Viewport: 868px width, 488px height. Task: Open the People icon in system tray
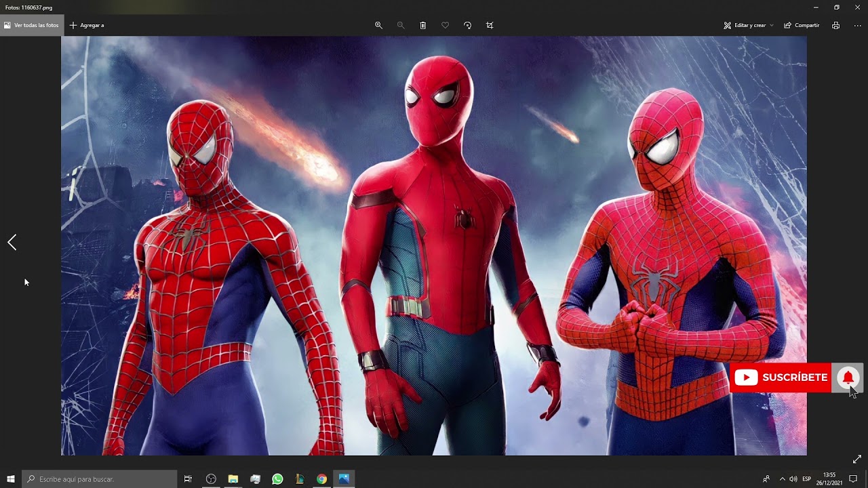point(766,479)
